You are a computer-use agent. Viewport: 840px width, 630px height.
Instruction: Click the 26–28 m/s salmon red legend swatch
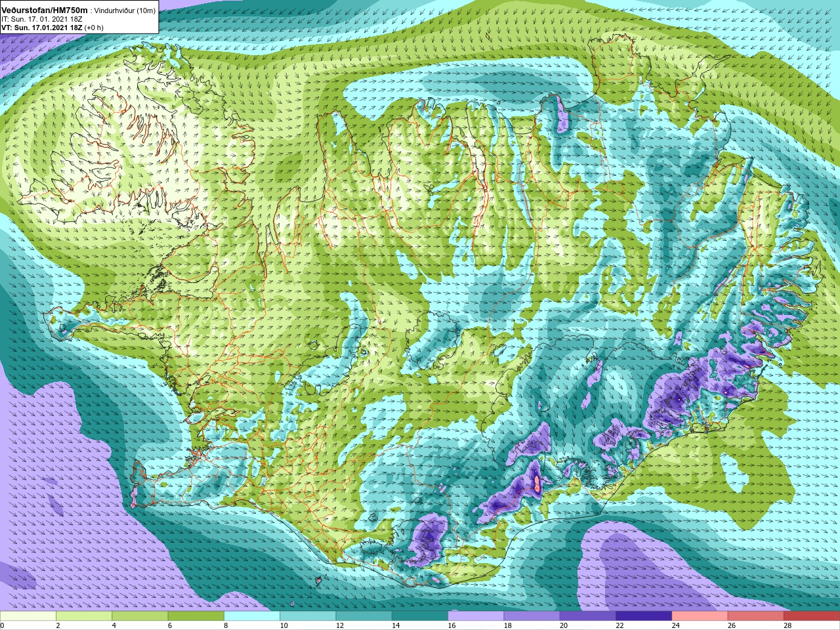pyautogui.click(x=755, y=616)
